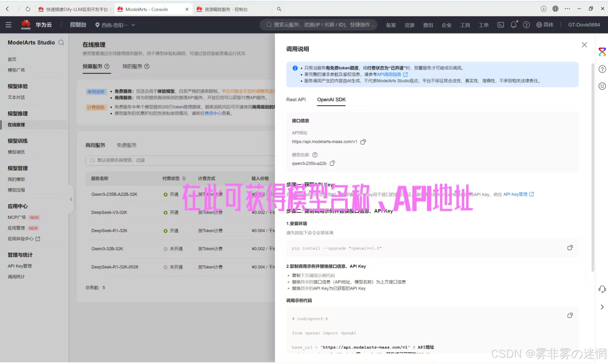The height and width of the screenshot is (364, 608).
Task: Click the 调用说明 panel scrollbar
Action: [593, 168]
